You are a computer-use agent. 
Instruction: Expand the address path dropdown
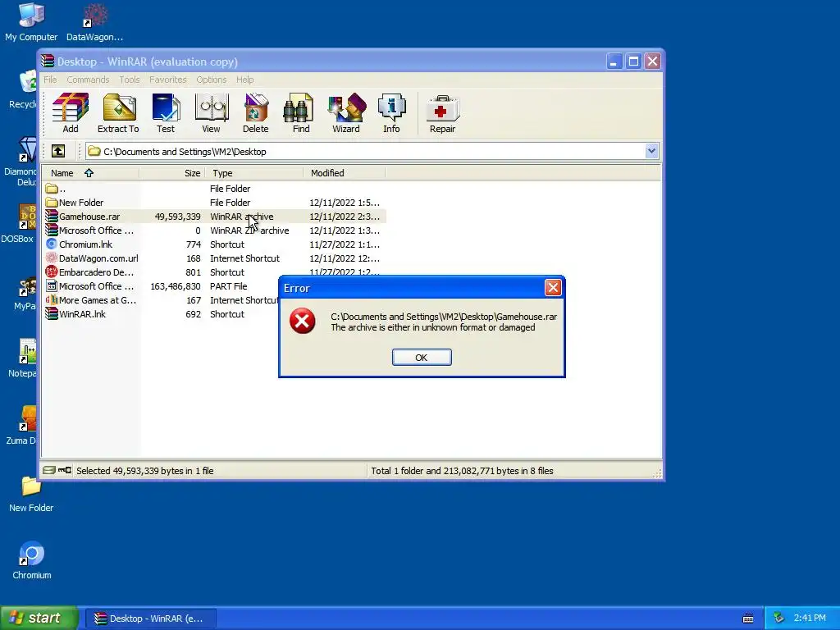coord(651,151)
